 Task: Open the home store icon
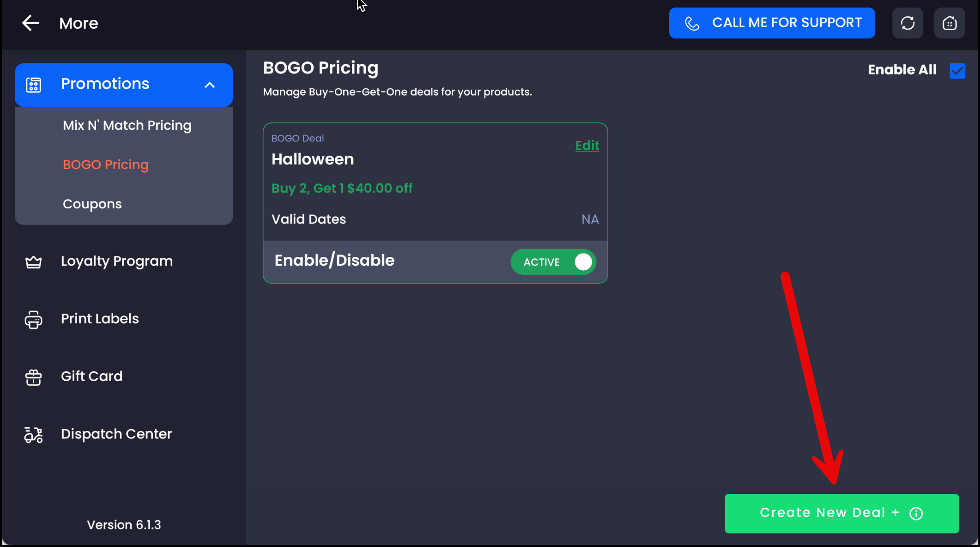pos(950,23)
